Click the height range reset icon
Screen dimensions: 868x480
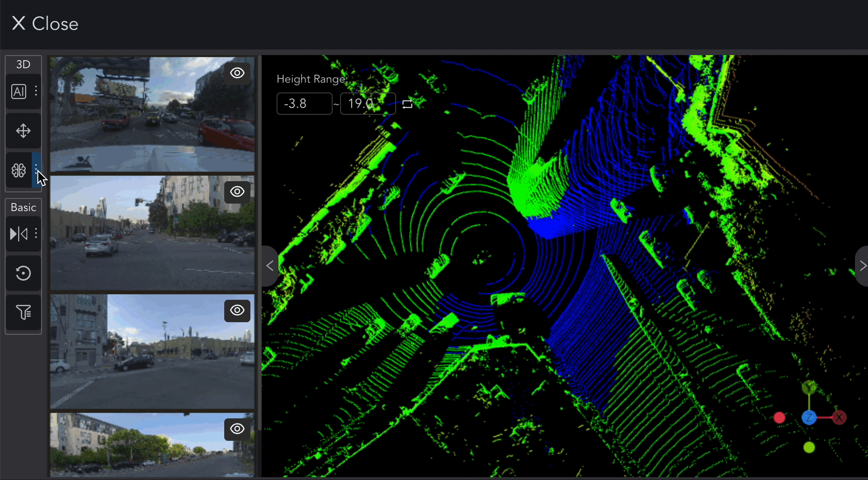click(x=407, y=104)
